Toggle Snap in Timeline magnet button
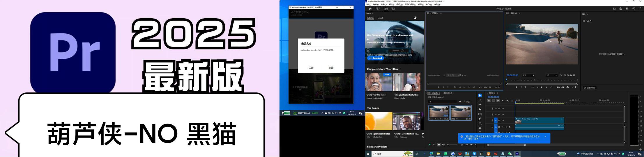Viewport: 644px width, 157px height. 493,101
